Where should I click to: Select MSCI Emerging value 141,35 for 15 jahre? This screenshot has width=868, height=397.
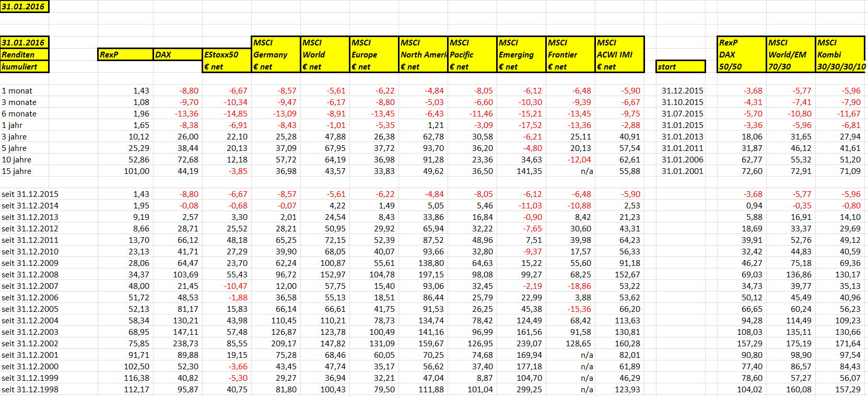tap(529, 171)
